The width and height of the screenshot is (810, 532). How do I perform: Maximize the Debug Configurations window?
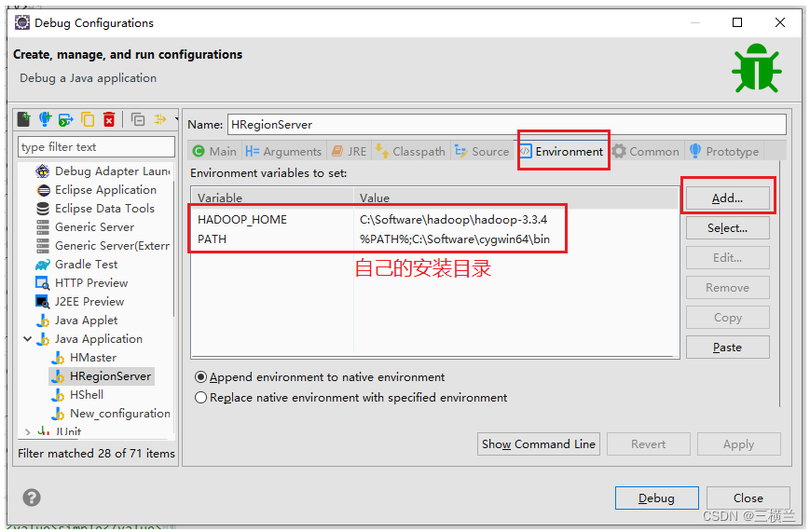(737, 22)
